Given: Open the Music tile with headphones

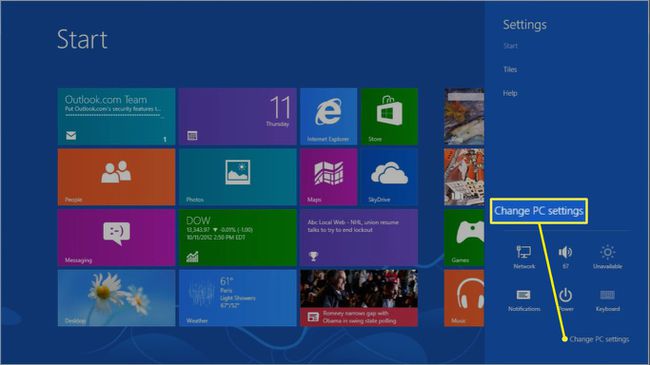Looking at the screenshot, I should 464,298.
